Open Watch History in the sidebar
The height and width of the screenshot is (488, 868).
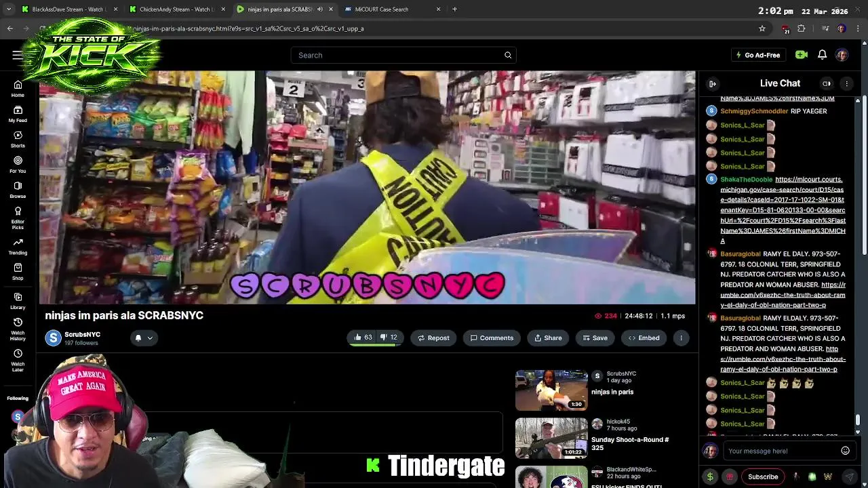18,329
